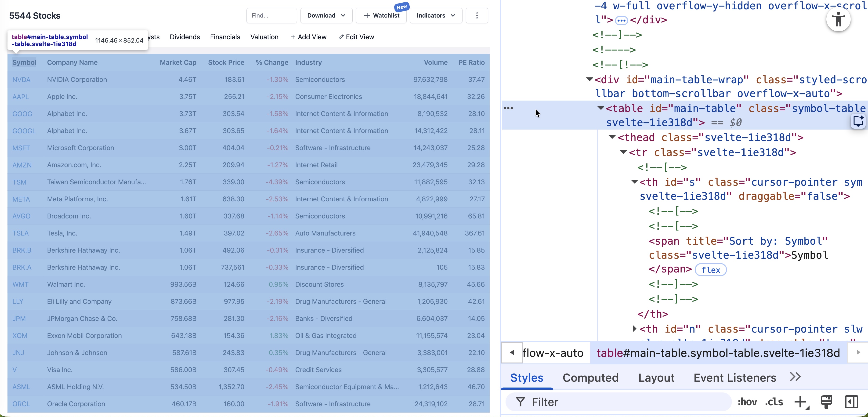The width and height of the screenshot is (868, 417).
Task: Open the Download dropdown
Action: point(326,15)
